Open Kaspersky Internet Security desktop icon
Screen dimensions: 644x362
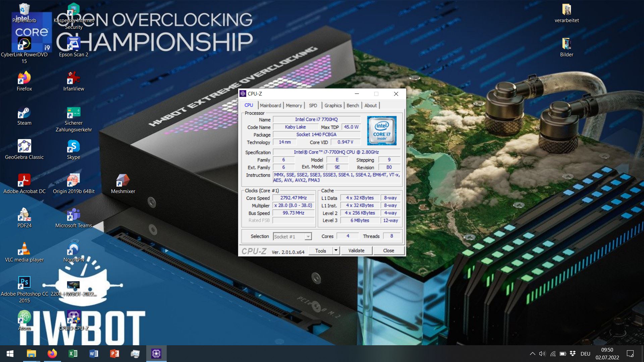point(73,17)
